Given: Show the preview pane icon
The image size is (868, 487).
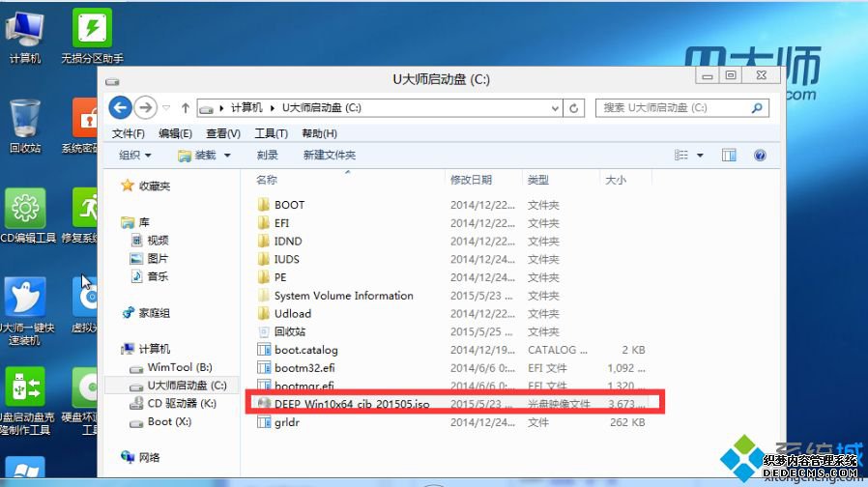Looking at the screenshot, I should coord(729,156).
